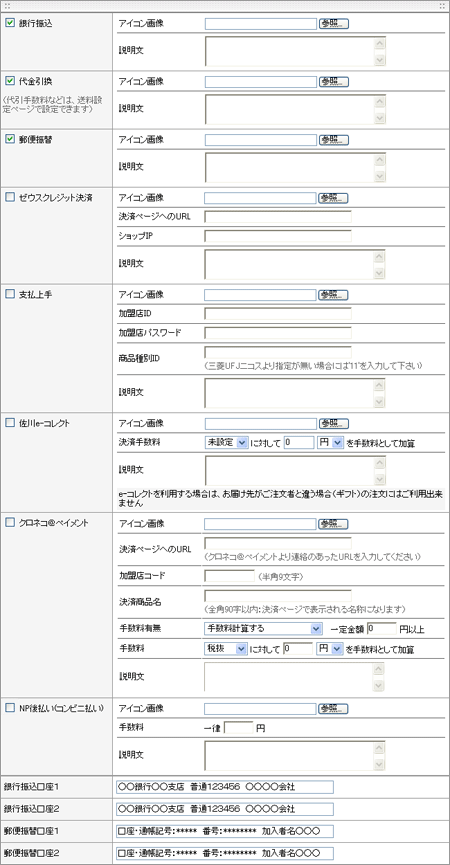Screen dimensions: 450x865
Task: Click scroll-up arrow in 代金引換 説明文 area
Action: click(379, 101)
